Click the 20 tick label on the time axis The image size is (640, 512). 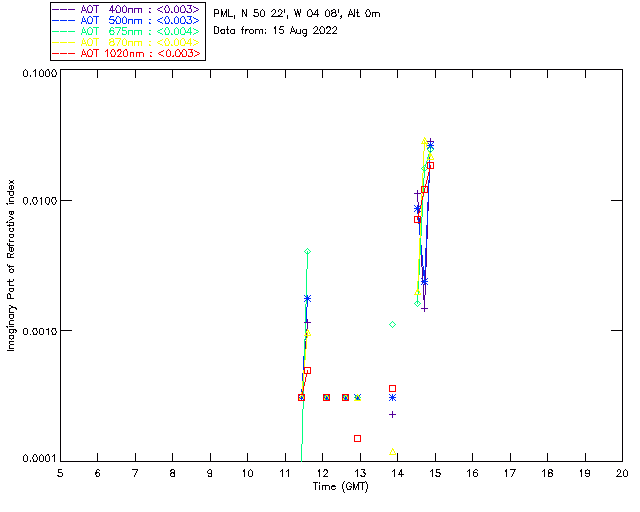pyautogui.click(x=621, y=472)
